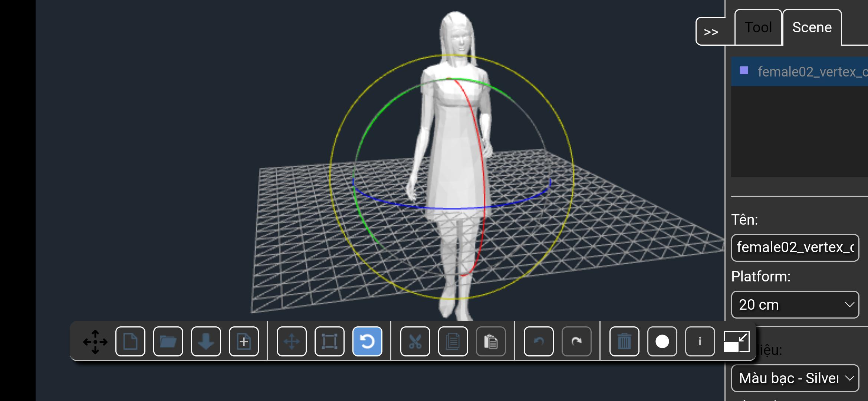Toggle the white circle shading button
Image resolution: width=868 pixels, height=401 pixels.
click(x=662, y=341)
